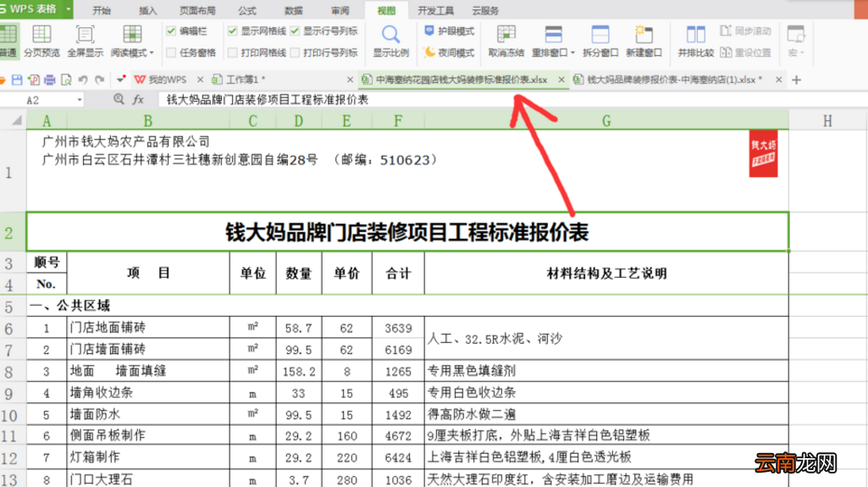Open the Zoom ratio (显示比例) dialog
The height and width of the screenshot is (487, 868).
pyautogui.click(x=391, y=41)
